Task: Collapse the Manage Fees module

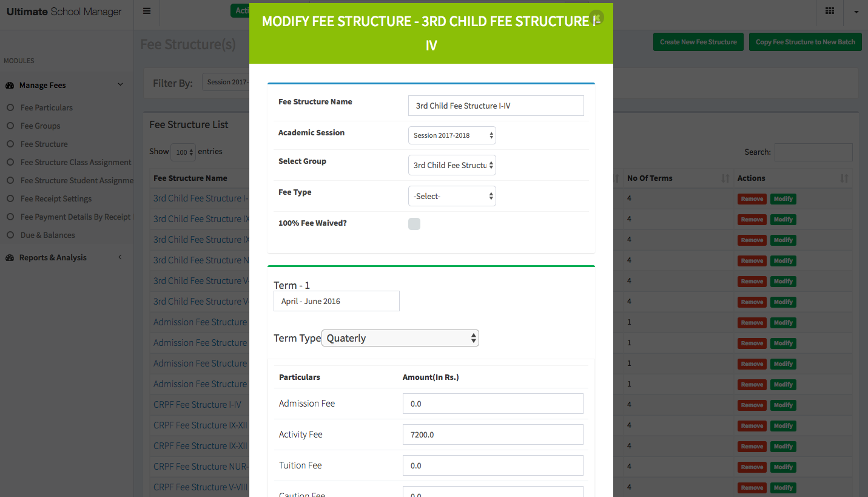Action: [120, 85]
